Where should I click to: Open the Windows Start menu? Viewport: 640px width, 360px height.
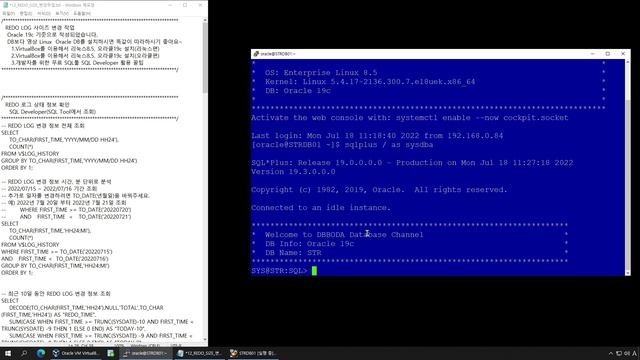pyautogui.click(x=8, y=353)
